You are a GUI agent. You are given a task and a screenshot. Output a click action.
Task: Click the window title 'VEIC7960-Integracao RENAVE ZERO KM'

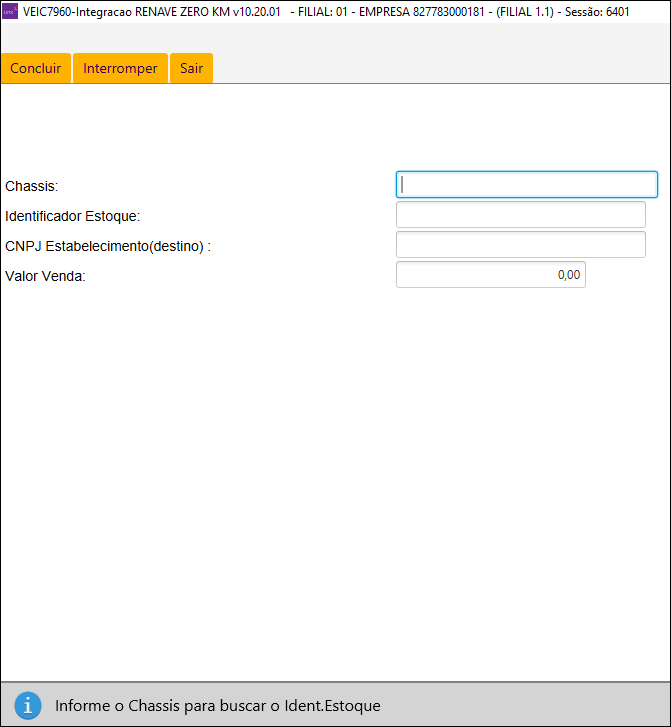coord(127,12)
